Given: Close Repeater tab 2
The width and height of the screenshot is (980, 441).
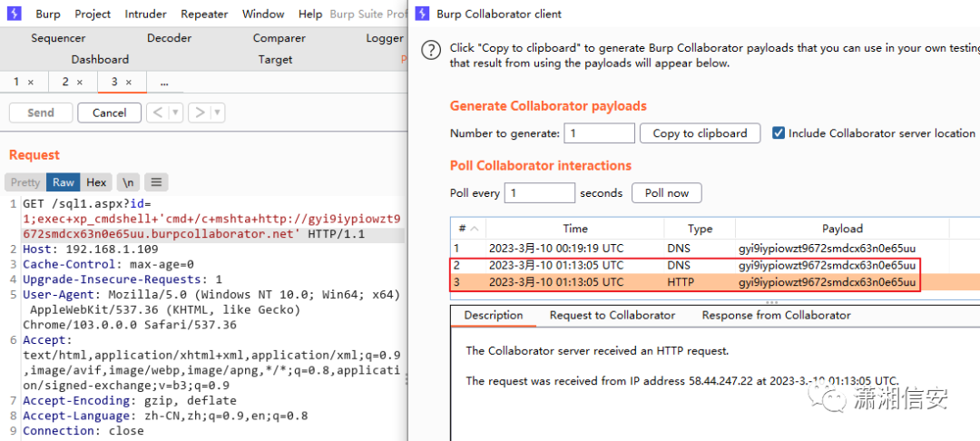Looking at the screenshot, I should coord(79,83).
